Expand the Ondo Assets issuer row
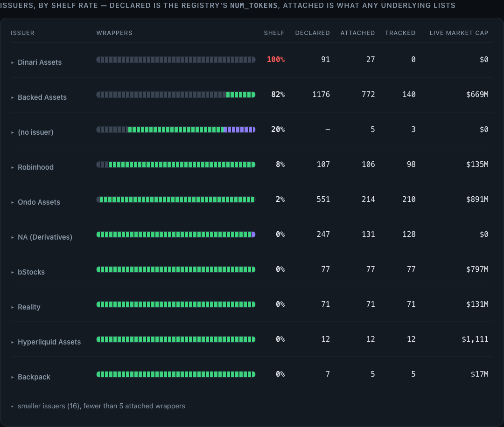This screenshot has height=427, width=504. click(13, 203)
